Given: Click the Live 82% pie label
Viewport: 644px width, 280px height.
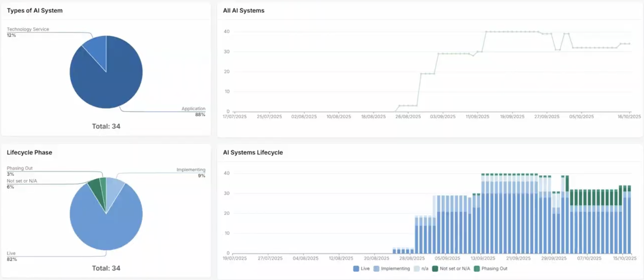Looking at the screenshot, I should point(12,256).
